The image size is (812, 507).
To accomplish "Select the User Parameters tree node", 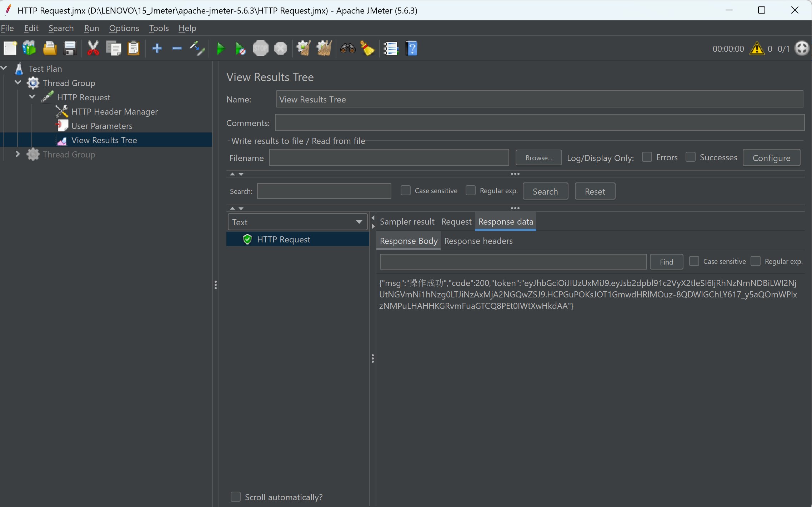I will [101, 126].
